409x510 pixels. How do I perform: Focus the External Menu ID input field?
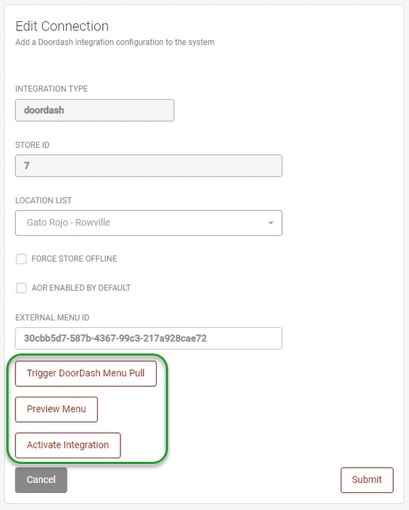tap(149, 338)
